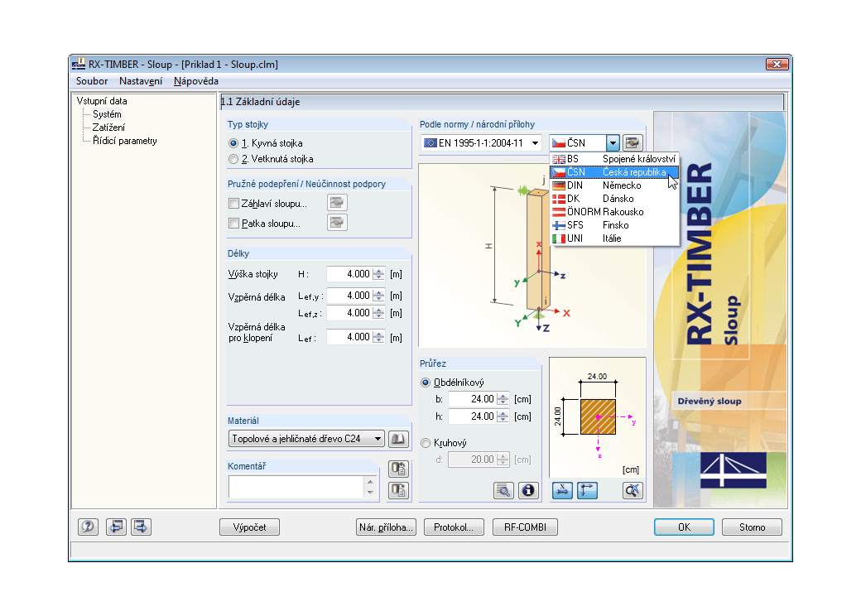Click the RX-TIMBER app icon in title bar
Screen dimensions: 861x616
pyautogui.click(x=79, y=64)
